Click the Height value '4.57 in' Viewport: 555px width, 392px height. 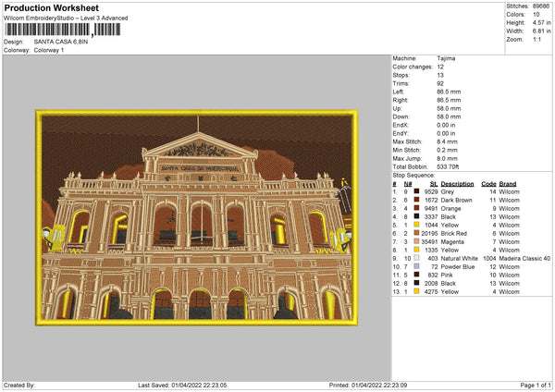coord(541,22)
